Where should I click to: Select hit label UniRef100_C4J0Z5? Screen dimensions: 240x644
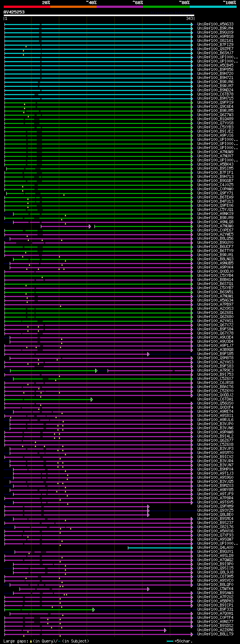[215, 185]
